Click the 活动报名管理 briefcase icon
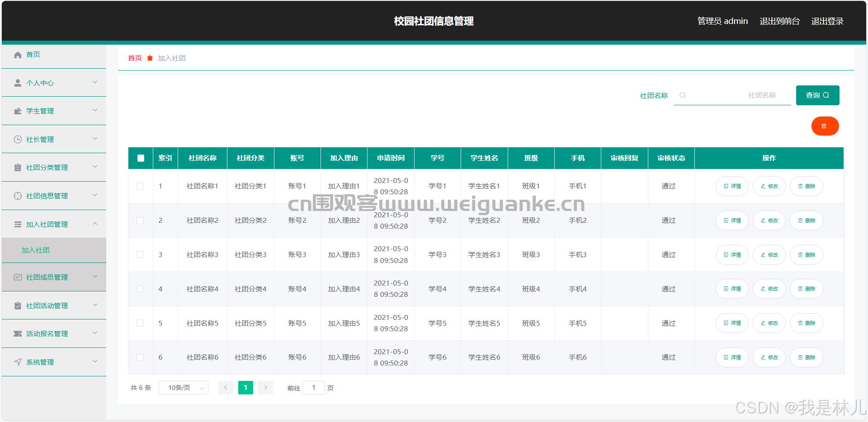 pos(18,333)
